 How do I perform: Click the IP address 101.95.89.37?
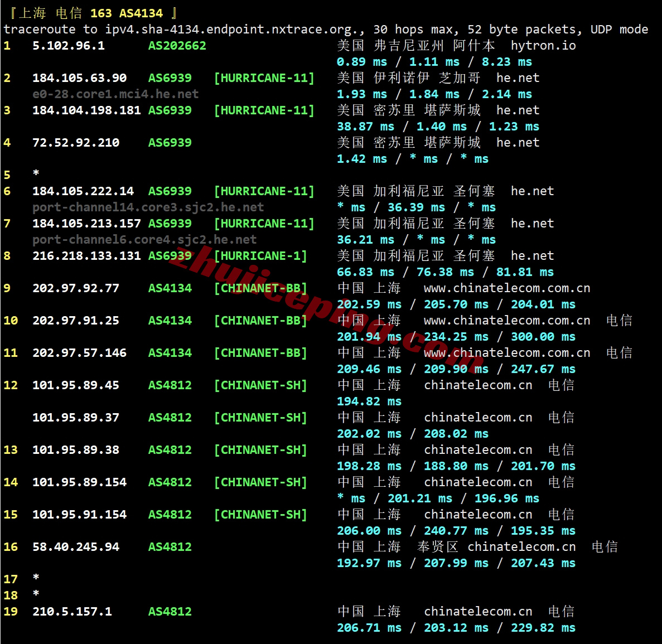[76, 418]
